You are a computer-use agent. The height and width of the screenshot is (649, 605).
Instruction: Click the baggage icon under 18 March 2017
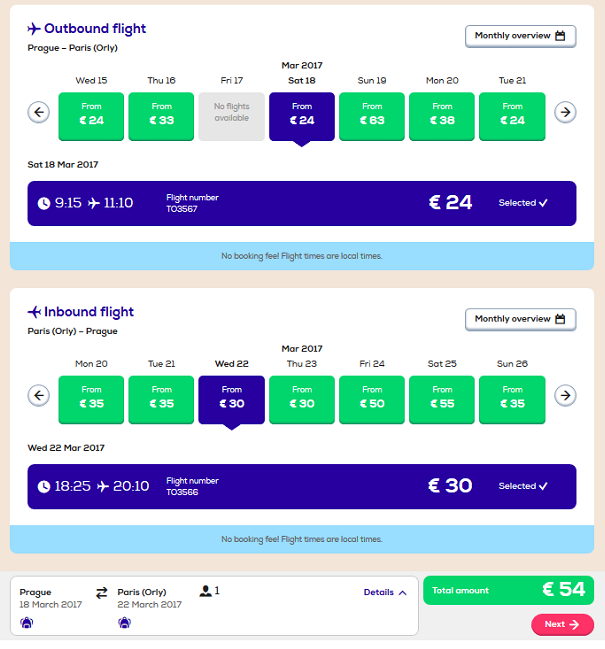point(26,622)
